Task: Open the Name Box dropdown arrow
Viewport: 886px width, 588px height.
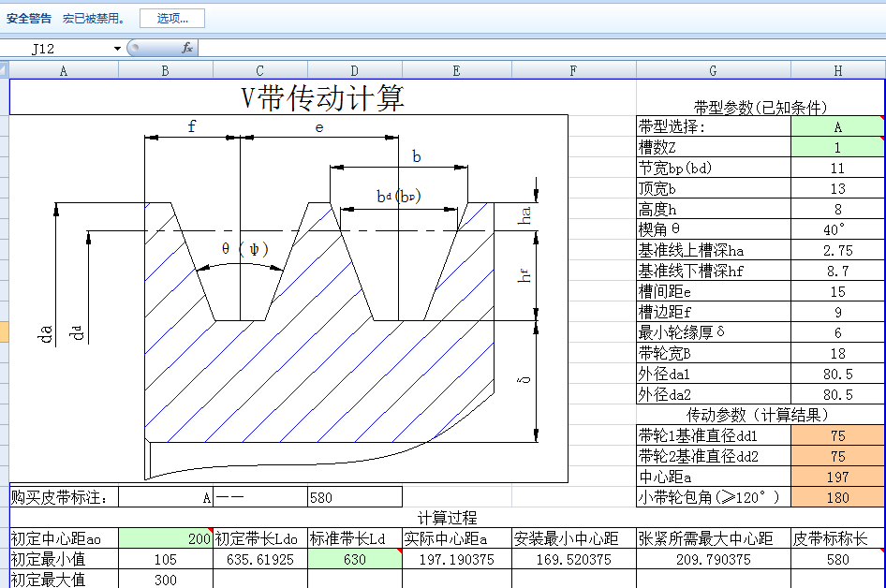Action: point(117,49)
